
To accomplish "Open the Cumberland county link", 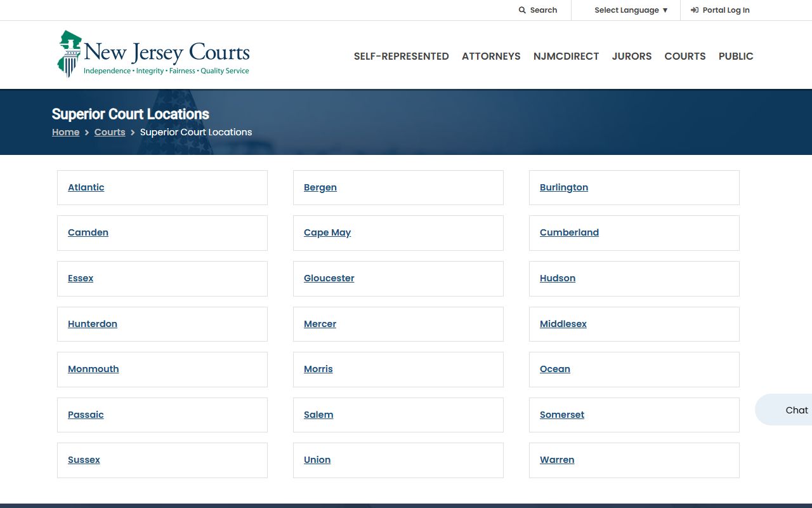I will click(569, 232).
